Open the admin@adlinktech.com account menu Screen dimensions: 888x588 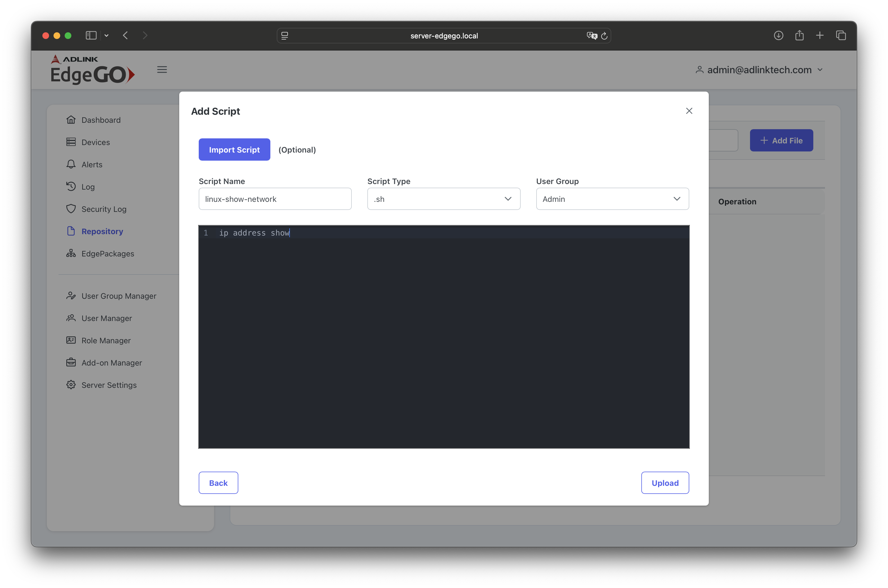pos(759,70)
